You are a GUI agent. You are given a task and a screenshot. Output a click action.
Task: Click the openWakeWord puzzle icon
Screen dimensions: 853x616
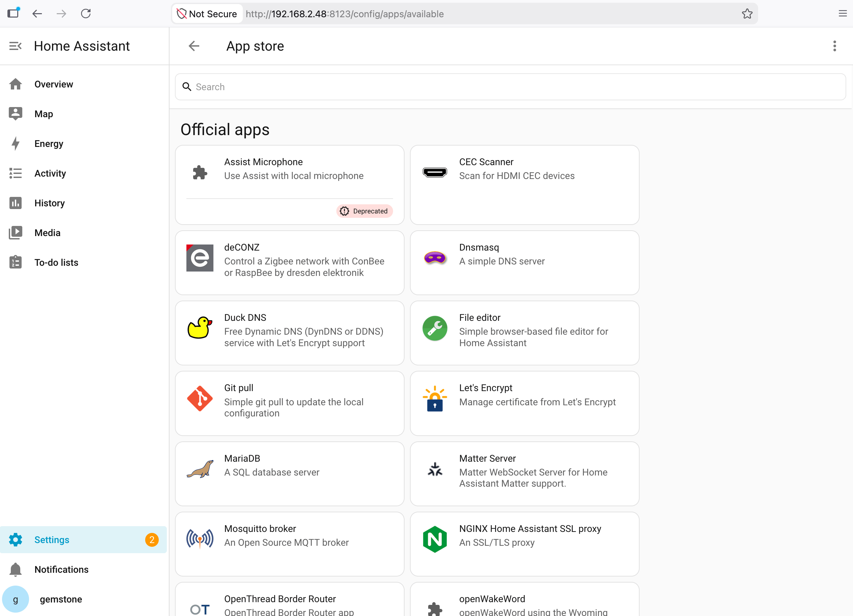pyautogui.click(x=434, y=609)
